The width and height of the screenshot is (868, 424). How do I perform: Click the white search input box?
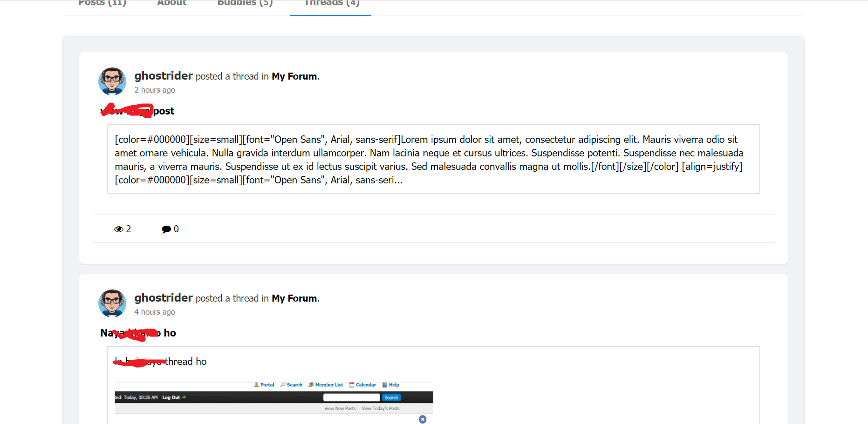(352, 397)
